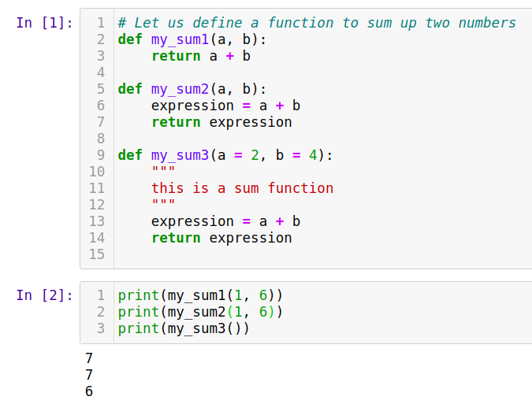Screen dimensions: 532x404
Task: Click line number 4 in first cell
Action: coord(101,72)
